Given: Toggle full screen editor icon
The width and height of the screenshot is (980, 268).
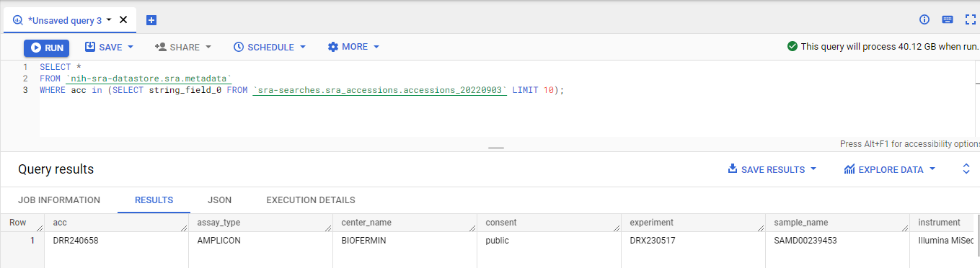Looking at the screenshot, I should (970, 19).
